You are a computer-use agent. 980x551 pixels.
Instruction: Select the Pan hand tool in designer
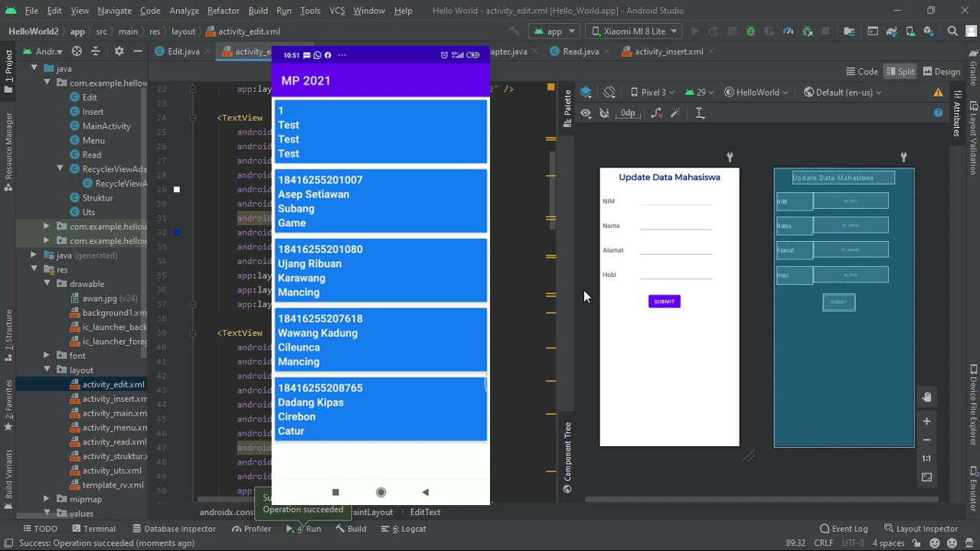926,397
